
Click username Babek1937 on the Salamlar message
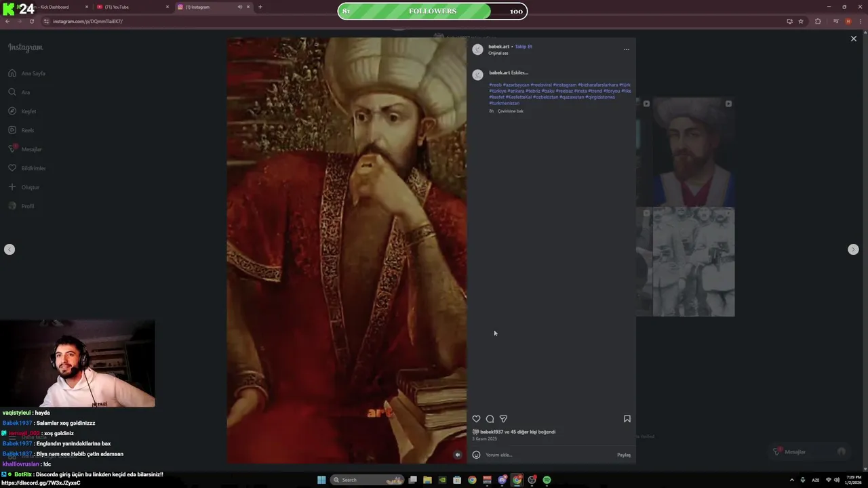[17, 423]
